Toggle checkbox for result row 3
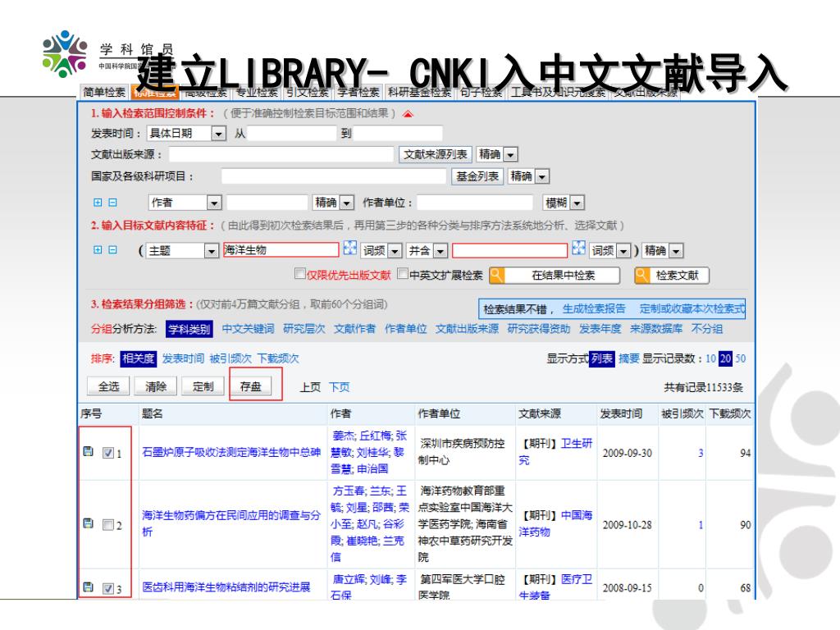840x630 pixels. coord(107,589)
